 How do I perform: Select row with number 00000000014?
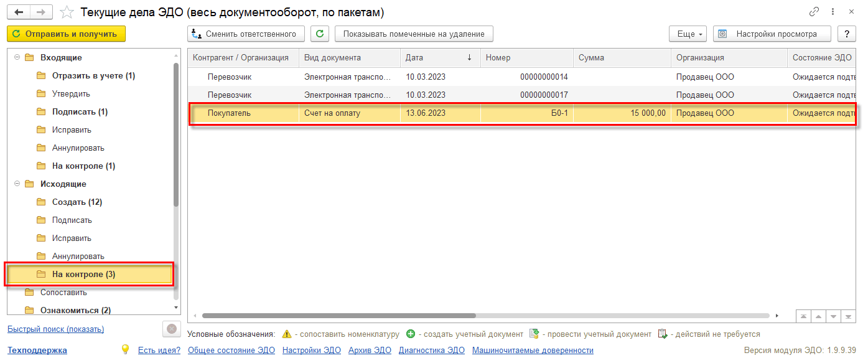tap(522, 77)
